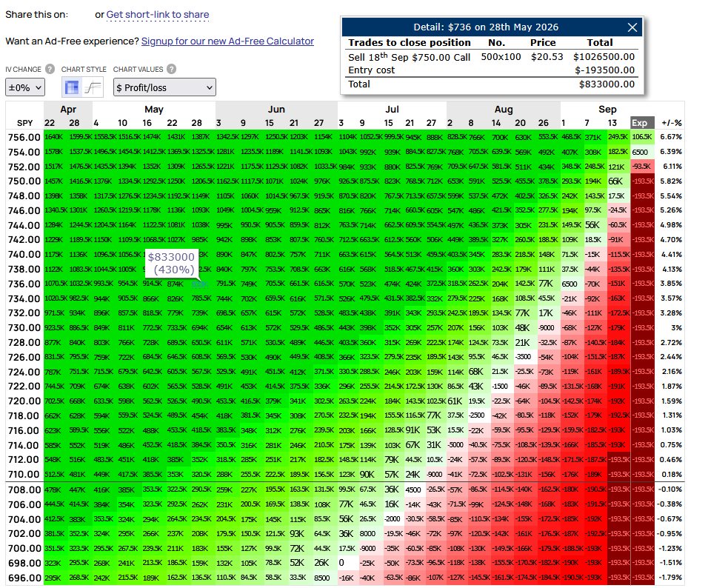Viewport: 728px width, 588px height.
Task: Click the 0 break-even cell in 698.00 row
Action: tap(341, 563)
